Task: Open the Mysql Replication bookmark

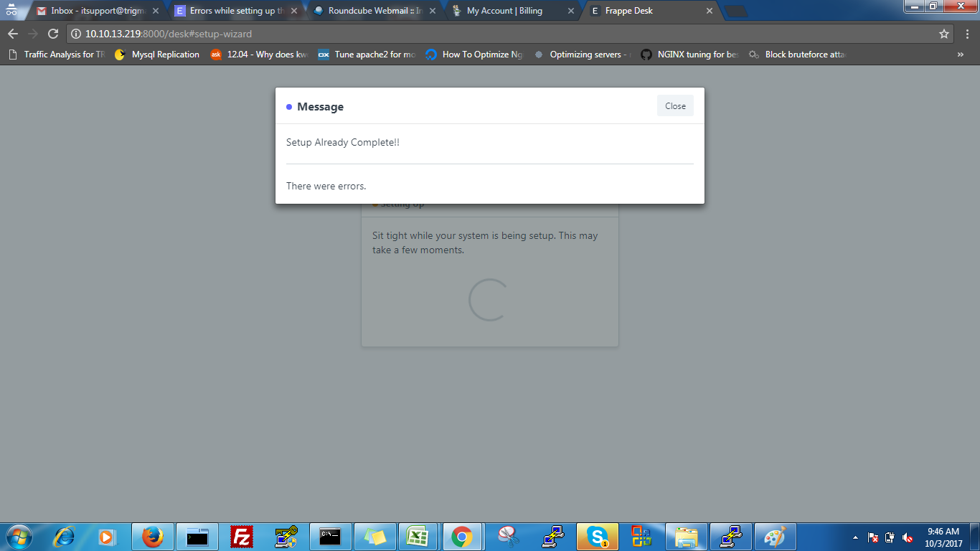Action: 158,55
